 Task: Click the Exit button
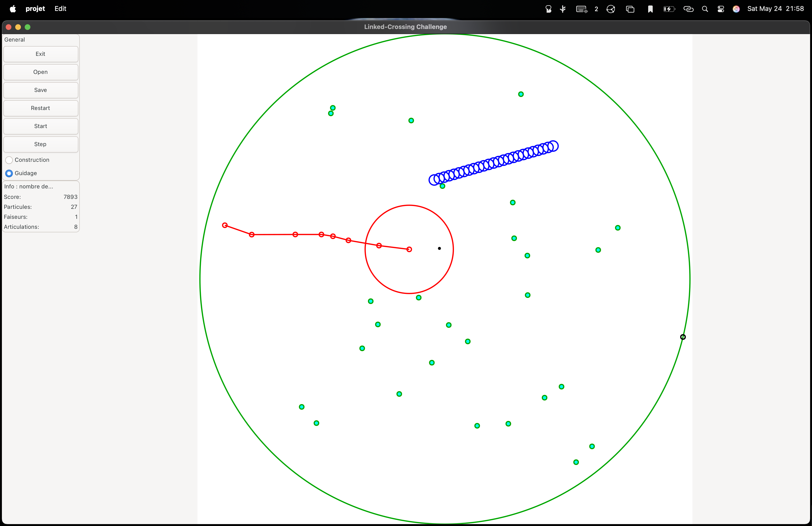41,54
